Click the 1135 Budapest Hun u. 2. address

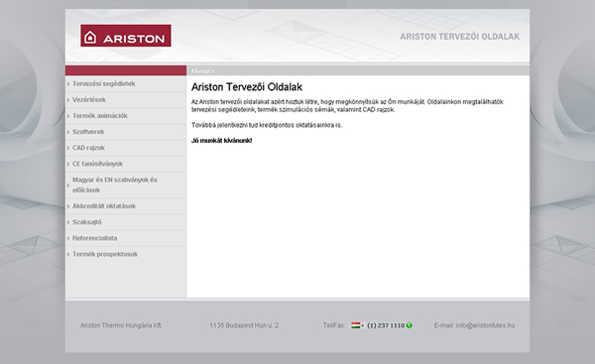(244, 325)
